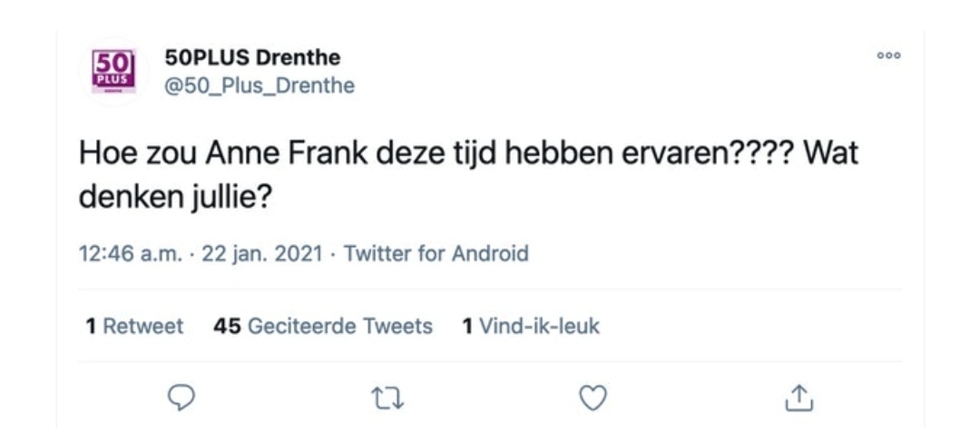Screen dimensions: 980x443
Task: Show the 45 Geciteerde Tweets
Action: (x=323, y=326)
